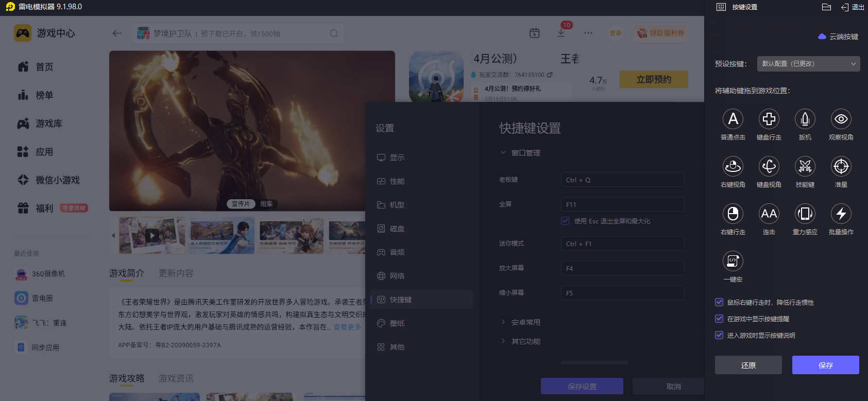This screenshot has height=401, width=868.
Task: Toggle 进入游戏时显示按键说明 checkbox
Action: [x=719, y=335]
